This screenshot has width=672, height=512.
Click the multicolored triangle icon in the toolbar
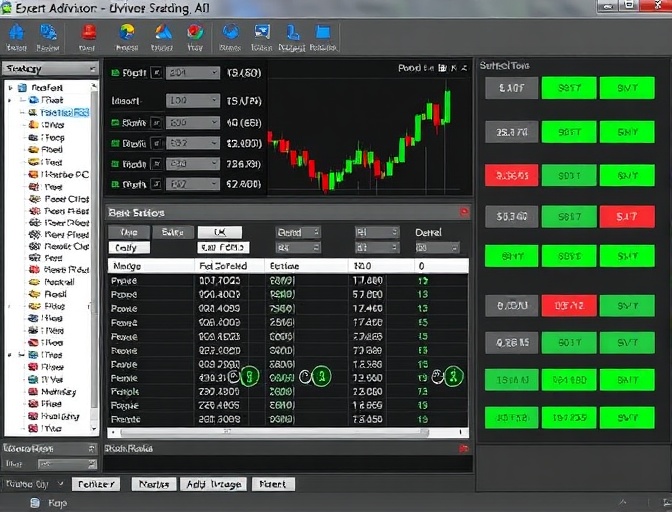(163, 34)
